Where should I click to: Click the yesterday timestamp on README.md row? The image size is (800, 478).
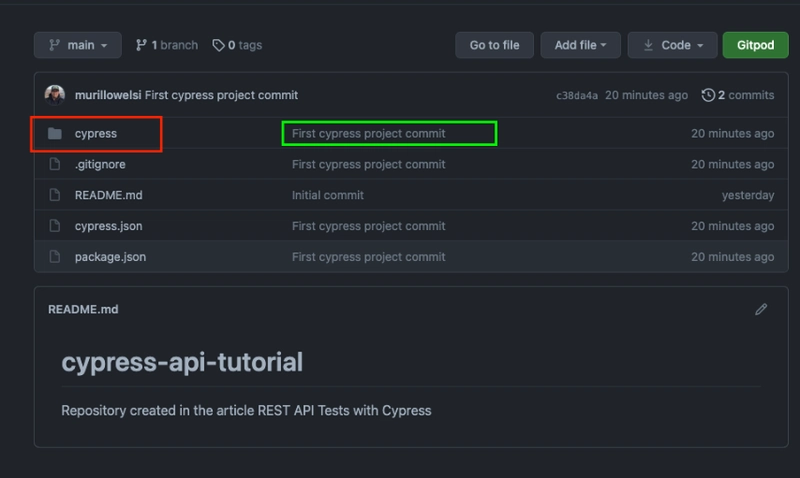point(748,195)
